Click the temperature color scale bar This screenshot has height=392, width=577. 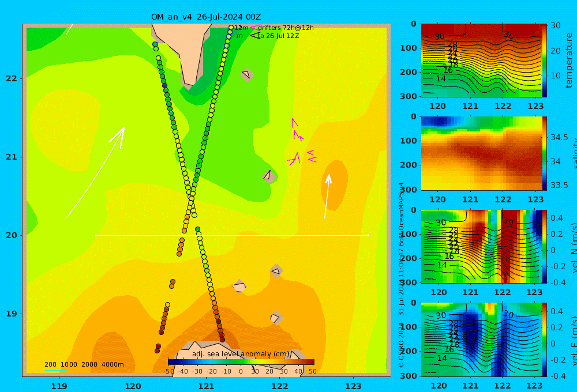[544, 61]
